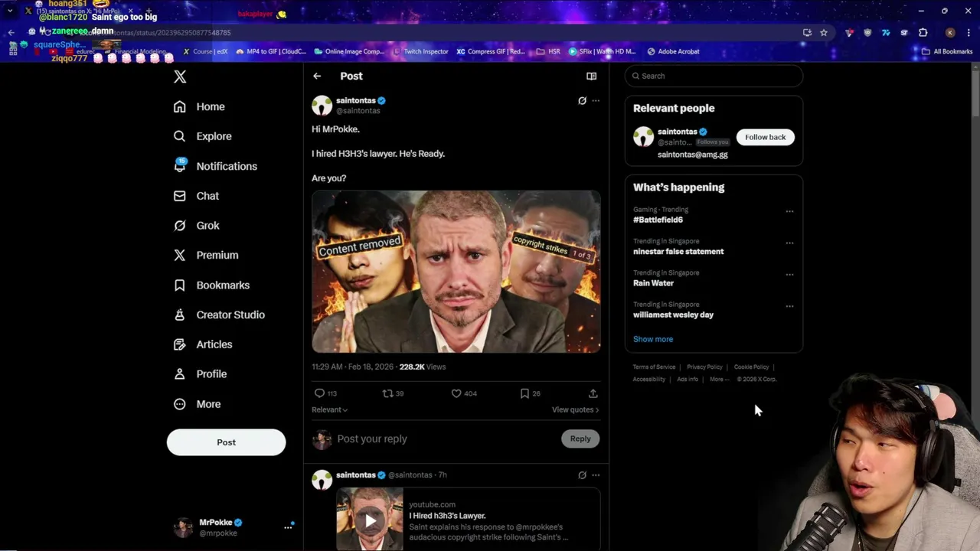Click the white Post button in the sidebar
980x551 pixels.
(226, 442)
